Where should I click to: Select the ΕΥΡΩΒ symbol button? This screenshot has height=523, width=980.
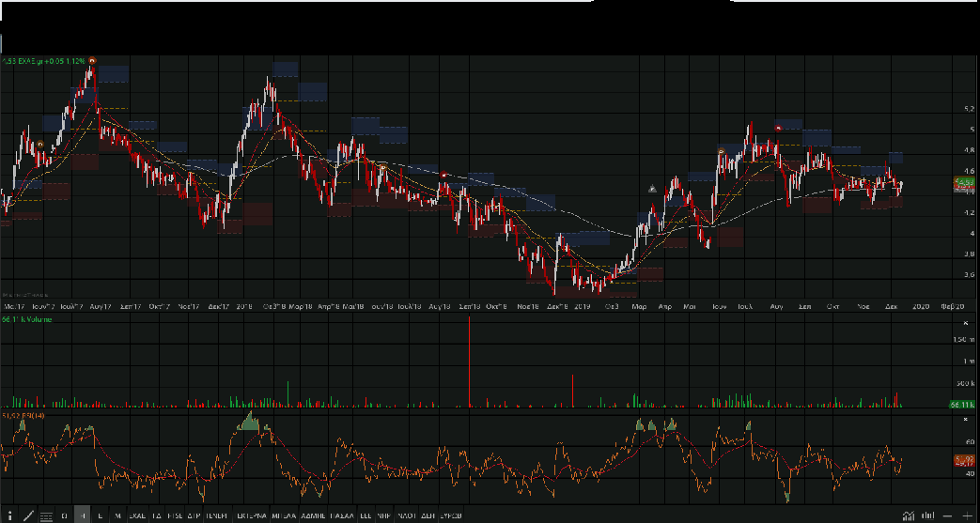point(451,515)
